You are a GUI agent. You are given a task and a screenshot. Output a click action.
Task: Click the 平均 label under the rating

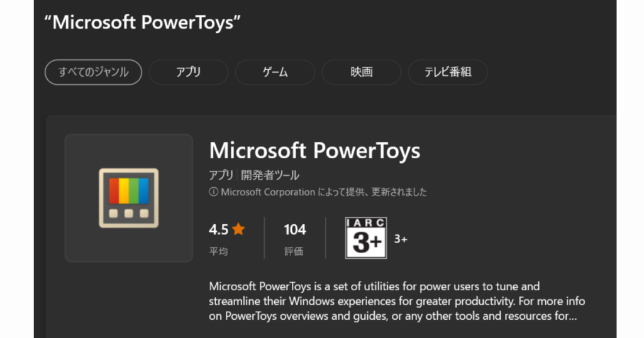218,251
